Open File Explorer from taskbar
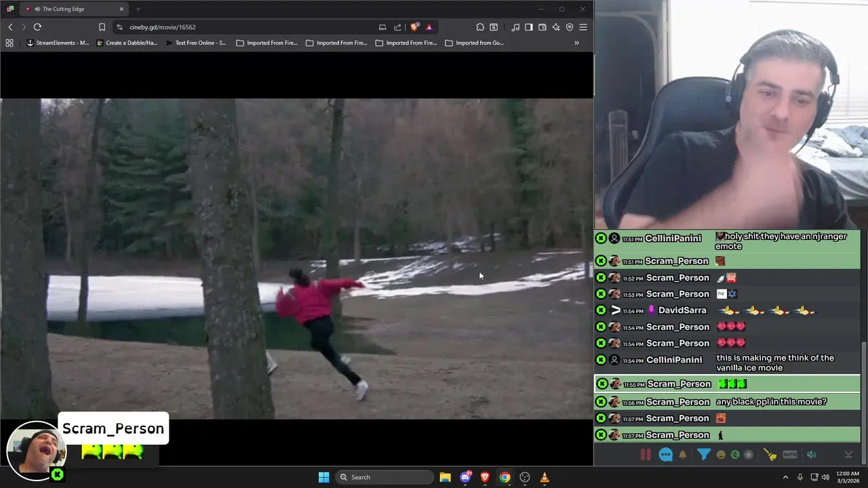 click(x=445, y=477)
